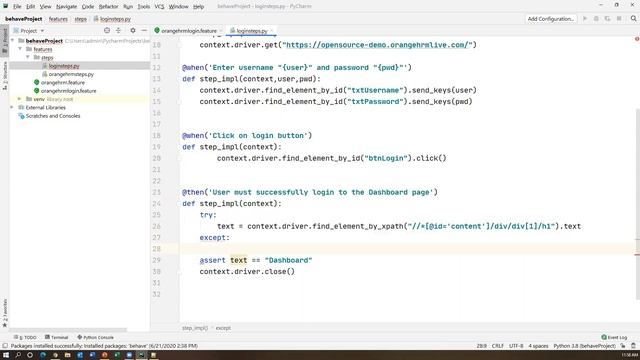Collapse the steps folder node
This screenshot has width=640, height=360.
click(28, 58)
